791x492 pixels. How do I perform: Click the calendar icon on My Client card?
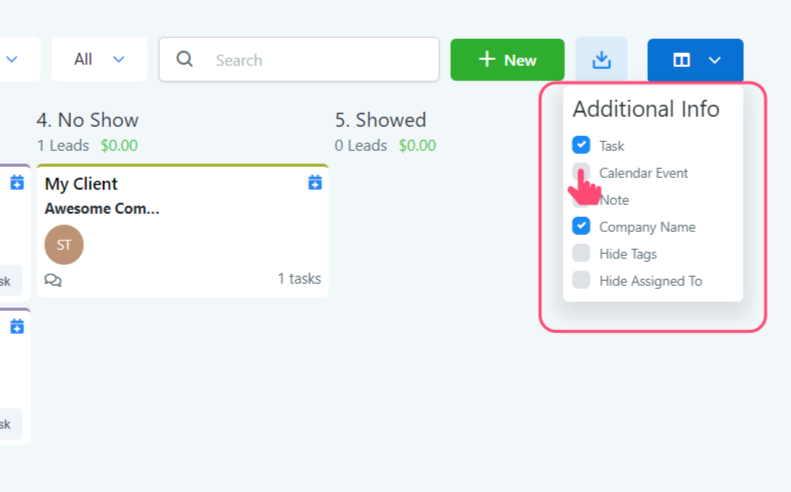click(315, 182)
